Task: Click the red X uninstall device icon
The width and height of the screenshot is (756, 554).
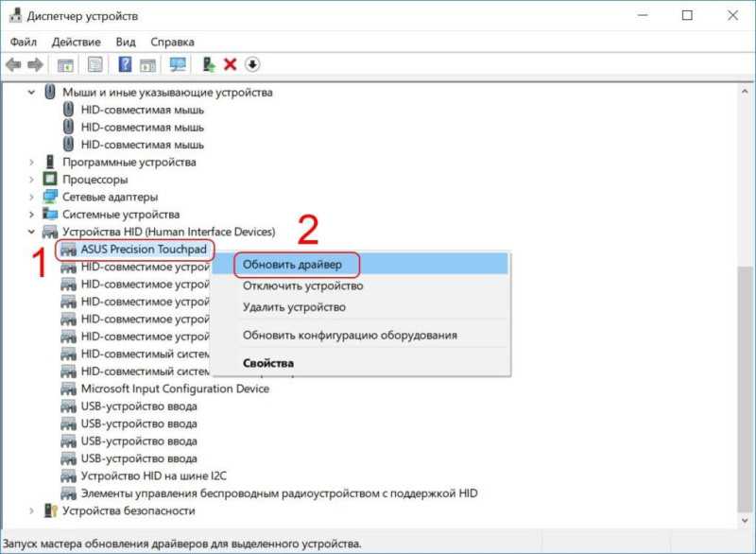Action: 231,64
